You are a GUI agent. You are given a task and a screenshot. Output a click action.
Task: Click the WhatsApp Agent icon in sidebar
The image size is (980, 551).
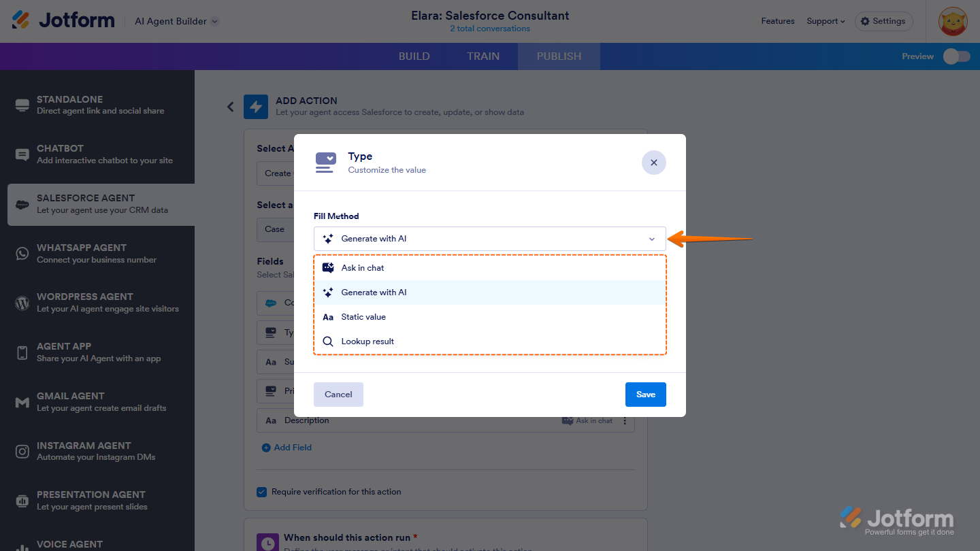20,253
